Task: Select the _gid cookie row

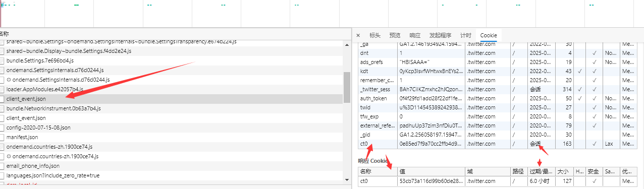Action: point(497,134)
